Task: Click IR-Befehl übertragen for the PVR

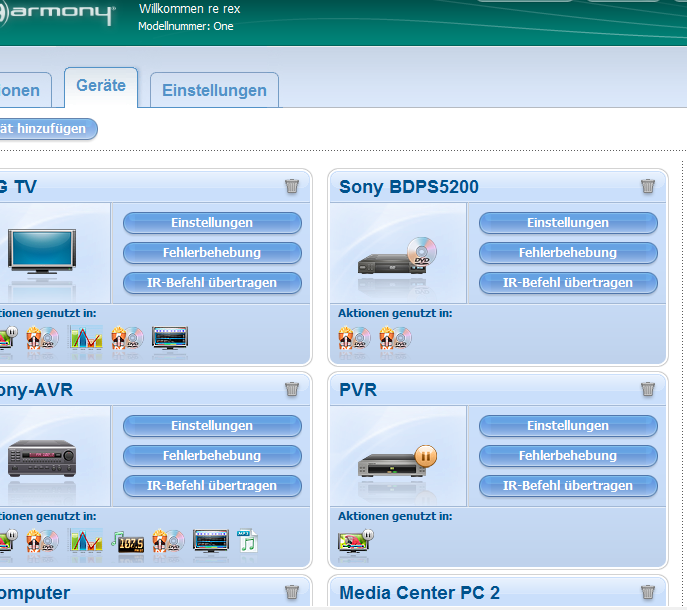Action: (568, 486)
